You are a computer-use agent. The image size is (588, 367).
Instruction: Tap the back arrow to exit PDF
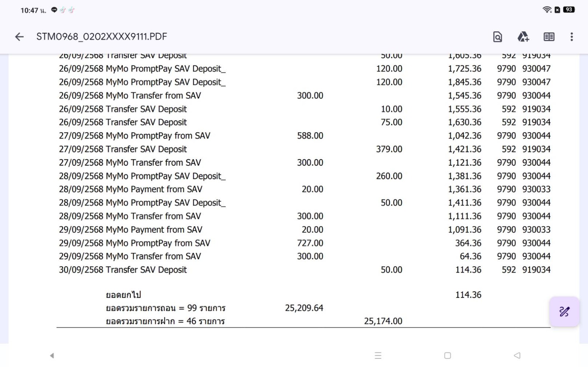19,37
